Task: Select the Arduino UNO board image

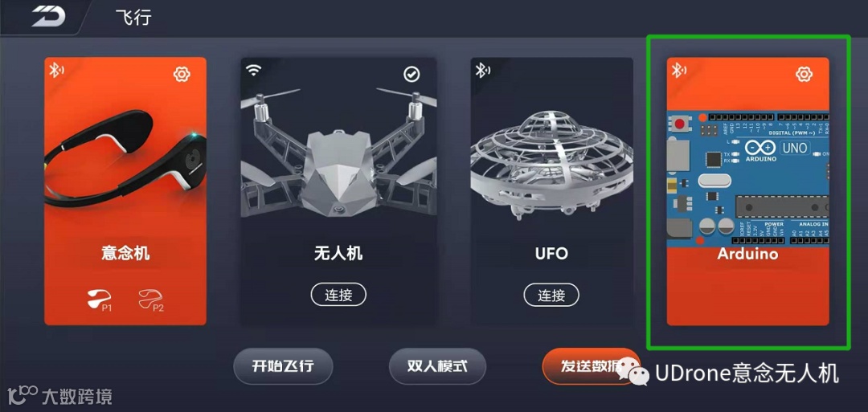Action: [748, 178]
